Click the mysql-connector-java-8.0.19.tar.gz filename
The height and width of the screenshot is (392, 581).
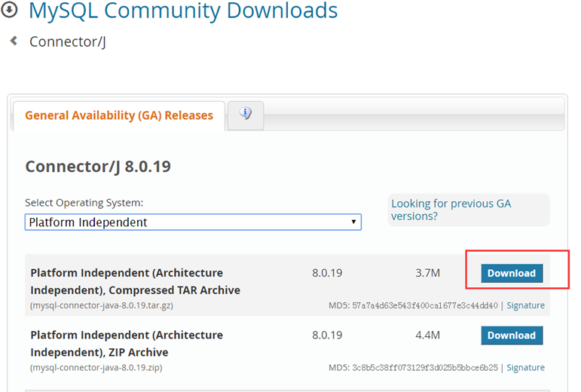click(102, 305)
